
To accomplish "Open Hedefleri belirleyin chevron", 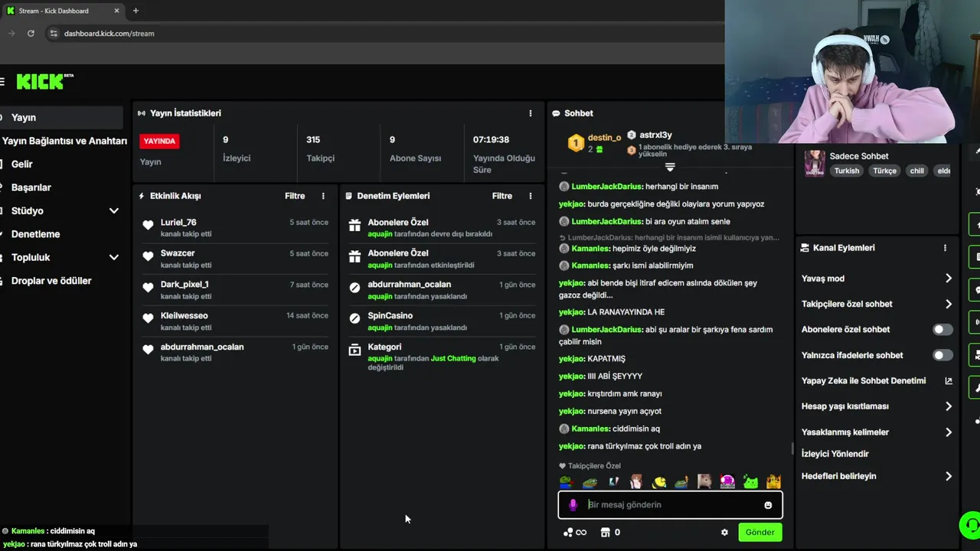I will (x=949, y=476).
